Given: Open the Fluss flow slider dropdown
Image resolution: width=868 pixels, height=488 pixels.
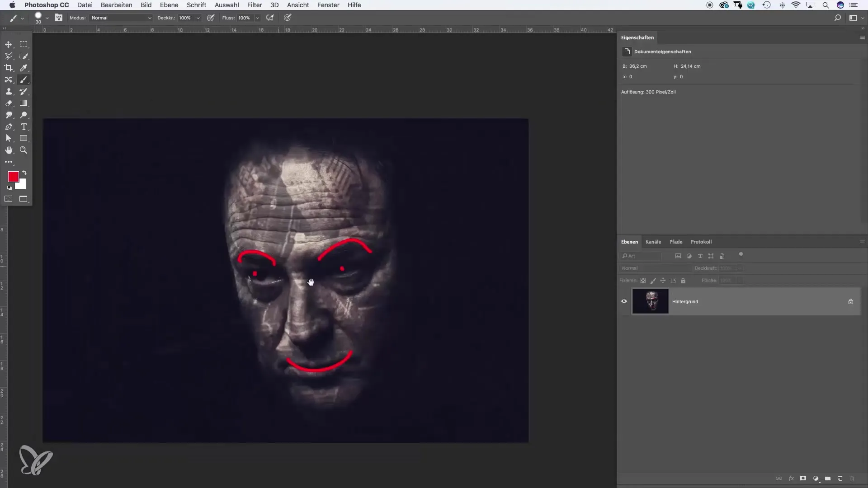Looking at the screenshot, I should pyautogui.click(x=257, y=18).
